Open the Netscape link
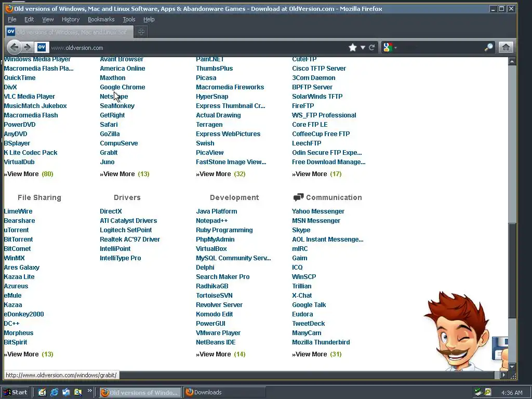This screenshot has height=399, width=532. [114, 96]
